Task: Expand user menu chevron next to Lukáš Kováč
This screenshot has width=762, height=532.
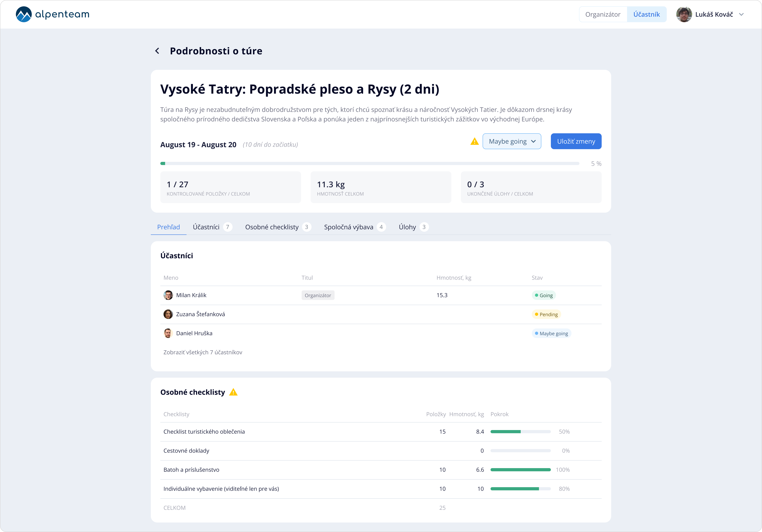Action: (741, 14)
